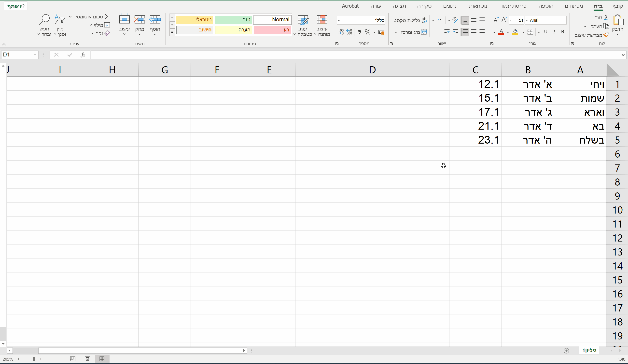Toggle underline formatting

click(545, 32)
